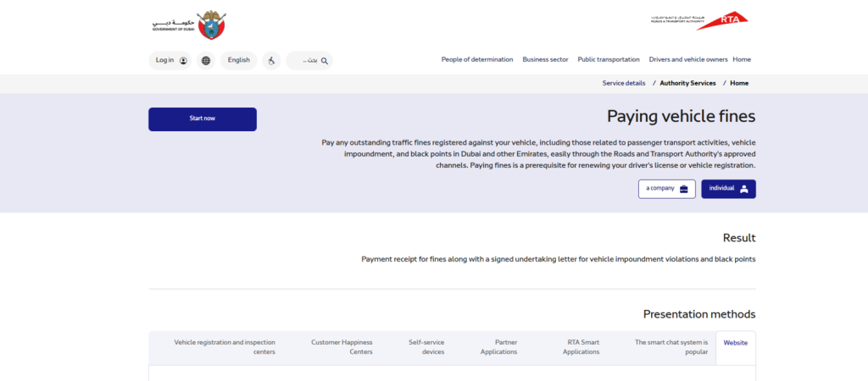868x381 pixels.
Task: Click the briefcase icon on a company button
Action: 684,189
